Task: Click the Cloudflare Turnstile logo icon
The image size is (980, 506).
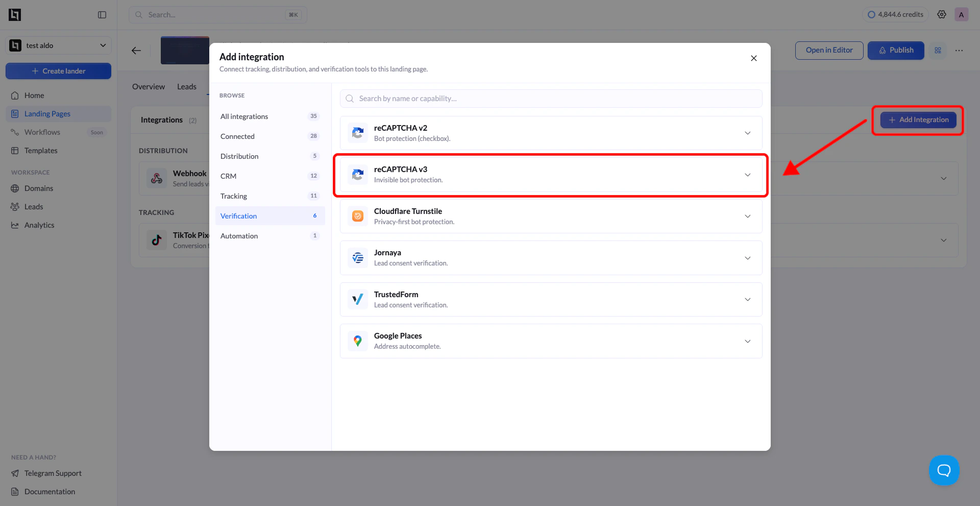Action: pyautogui.click(x=358, y=216)
